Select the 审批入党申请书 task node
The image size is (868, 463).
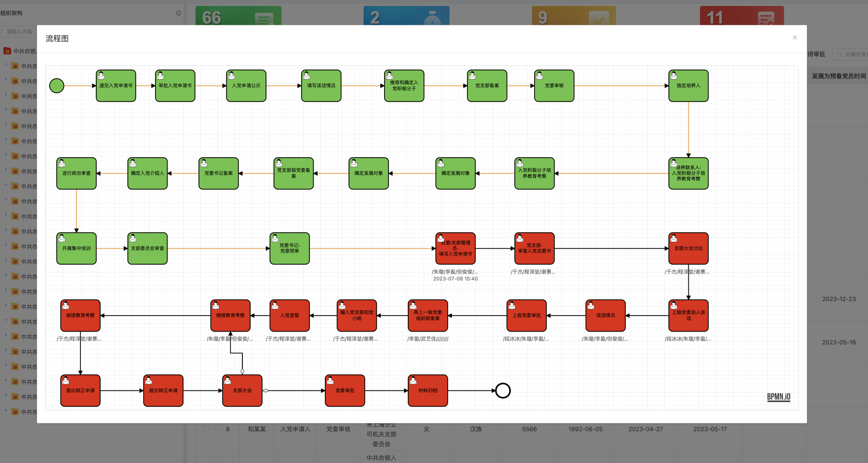[x=175, y=86]
